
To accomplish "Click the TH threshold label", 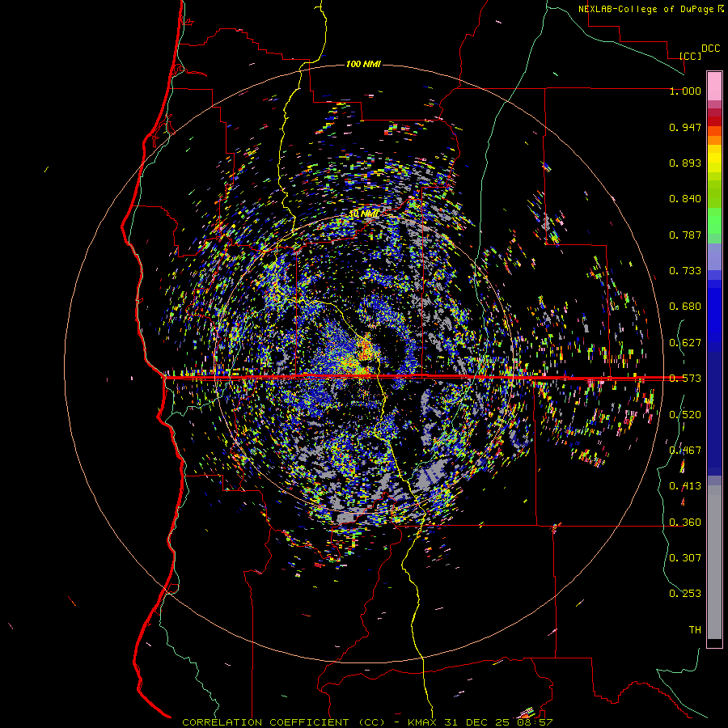I will (695, 630).
